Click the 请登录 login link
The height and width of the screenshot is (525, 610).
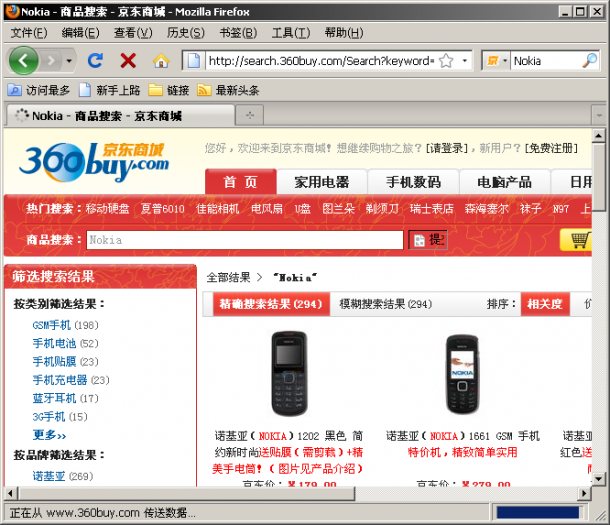[447, 148]
